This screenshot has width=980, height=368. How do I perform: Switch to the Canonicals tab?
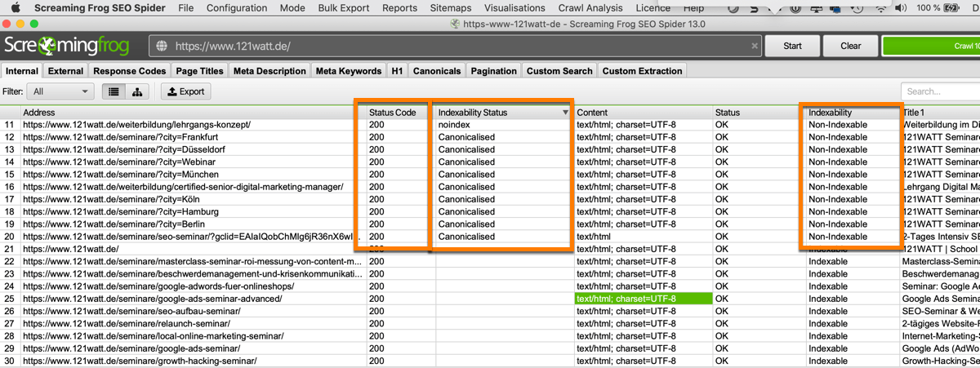437,71
